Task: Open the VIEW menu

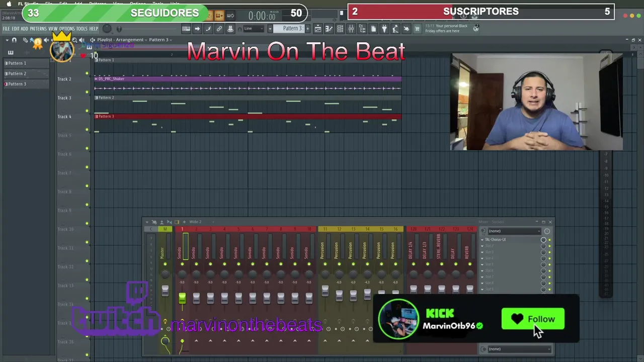Action: (x=53, y=29)
